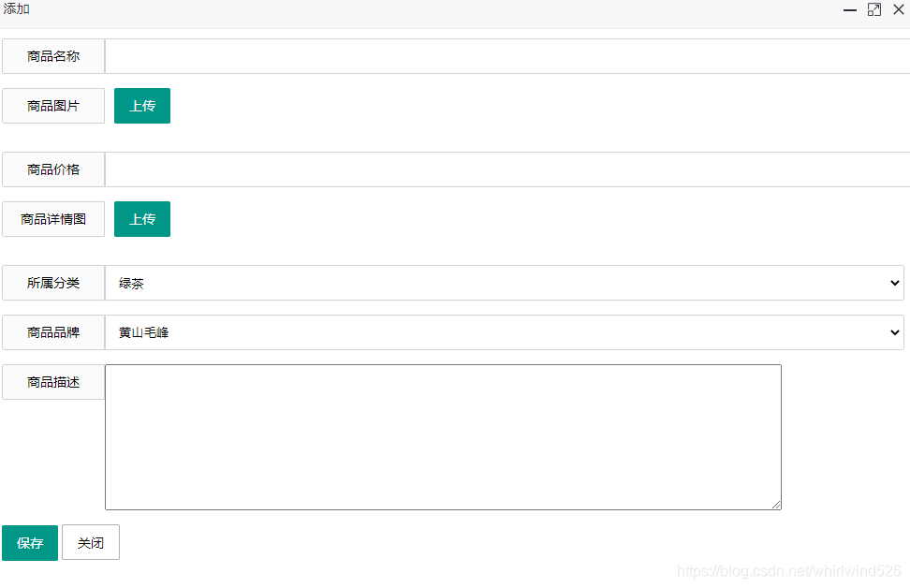Click the 商品图片 label

(x=53, y=106)
